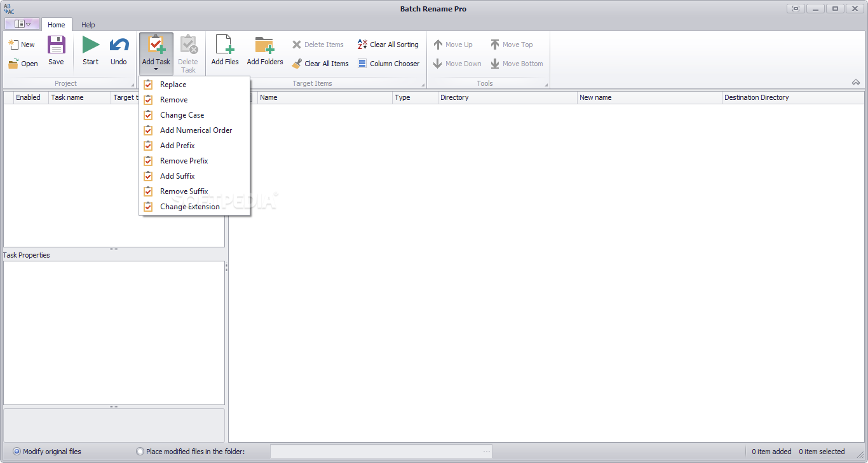
Task: Choose Remove from the task menu
Action: pyautogui.click(x=194, y=100)
